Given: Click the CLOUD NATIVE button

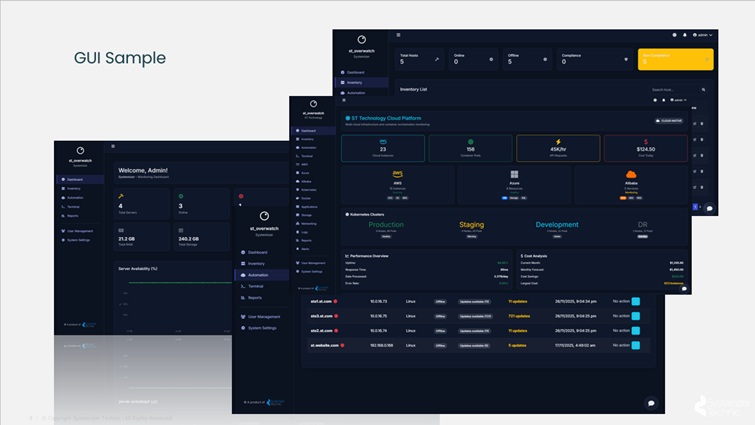Looking at the screenshot, I should click(x=670, y=120).
